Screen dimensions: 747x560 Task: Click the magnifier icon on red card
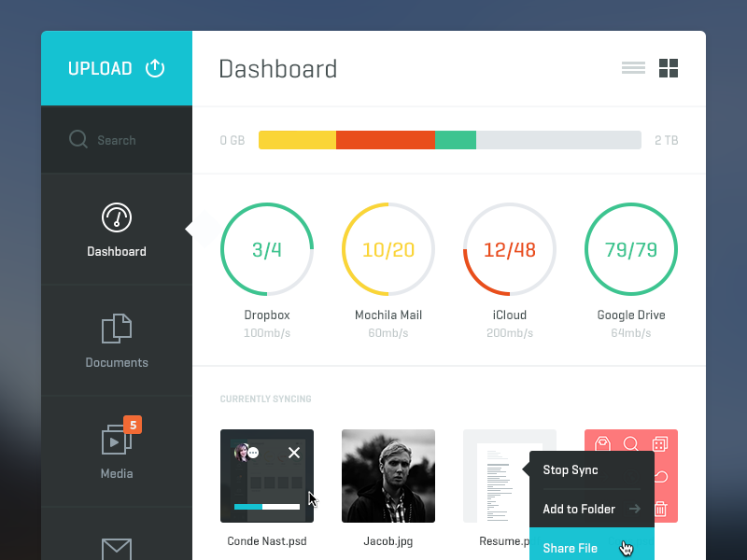631,444
